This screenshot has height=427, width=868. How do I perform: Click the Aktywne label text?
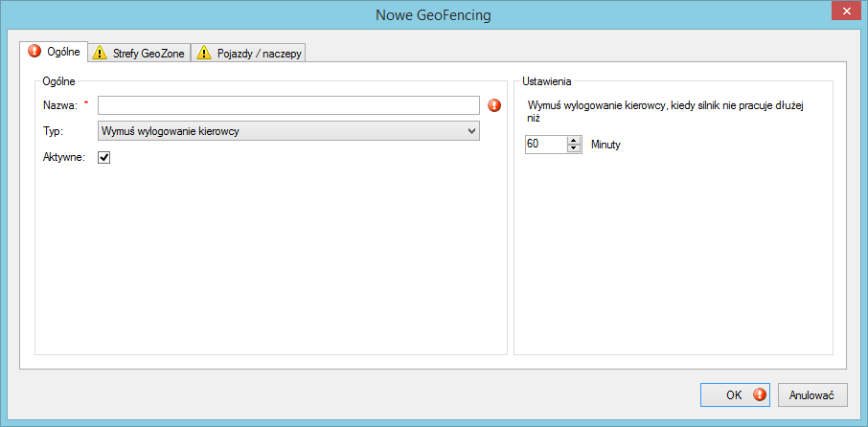[x=64, y=157]
